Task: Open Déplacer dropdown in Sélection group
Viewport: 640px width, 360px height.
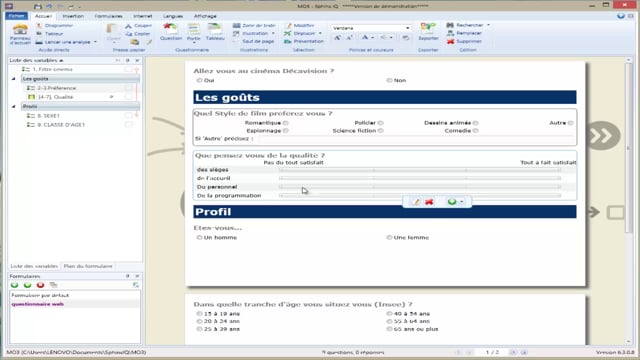Action: coord(320,33)
